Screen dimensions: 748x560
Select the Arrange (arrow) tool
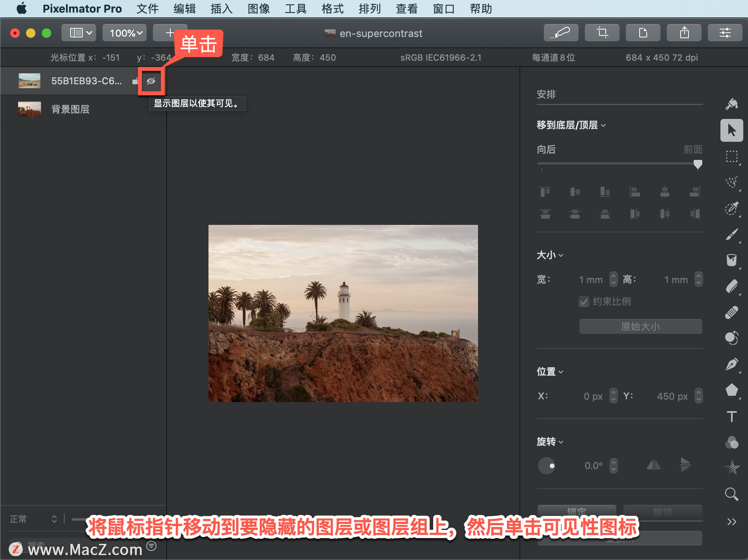coord(731,130)
